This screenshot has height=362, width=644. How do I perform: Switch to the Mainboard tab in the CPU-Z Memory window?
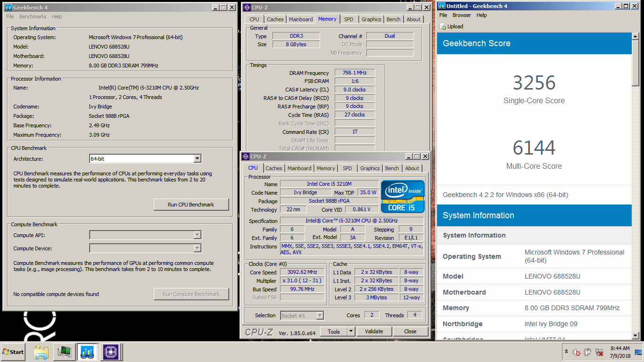click(301, 19)
